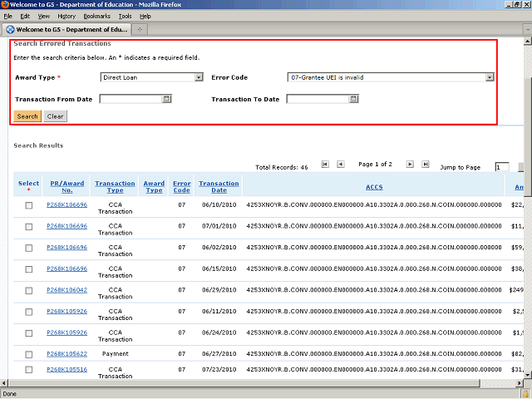This screenshot has width=532, height=399.
Task: Click the Search button
Action: coord(27,116)
